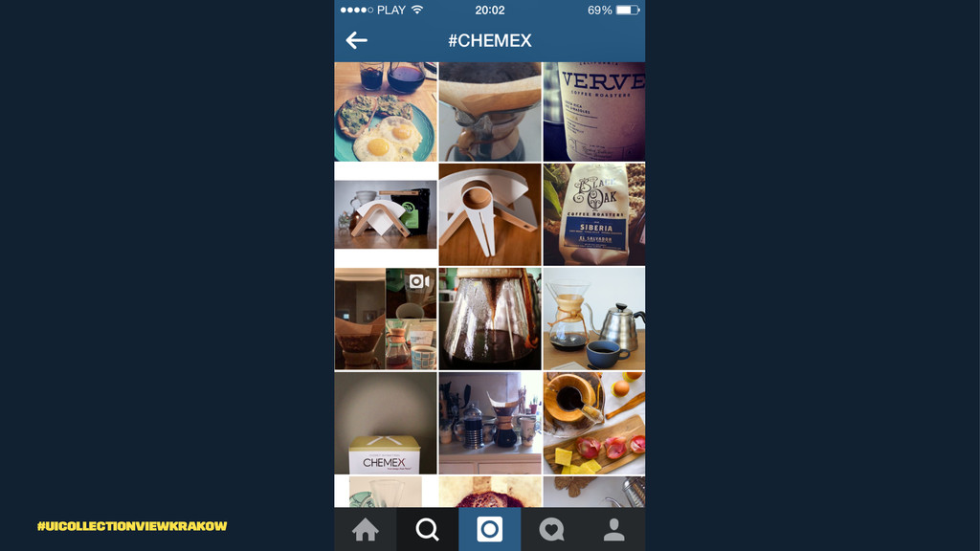980x551 pixels.
Task: Tap the Wi-Fi icon in the status bar
Action: [417, 10]
